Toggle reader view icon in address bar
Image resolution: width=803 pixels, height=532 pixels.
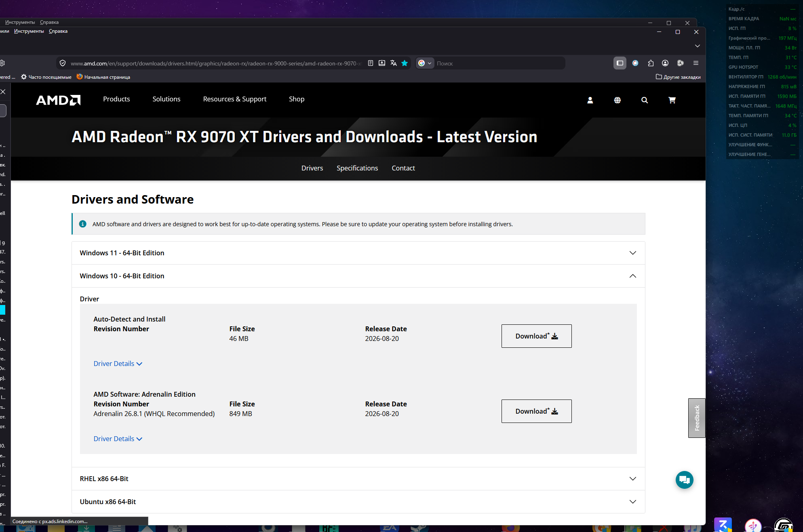tap(370, 63)
